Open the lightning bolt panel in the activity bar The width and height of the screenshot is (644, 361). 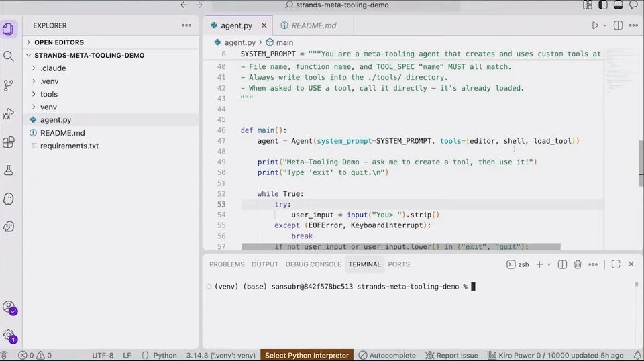coord(8,227)
